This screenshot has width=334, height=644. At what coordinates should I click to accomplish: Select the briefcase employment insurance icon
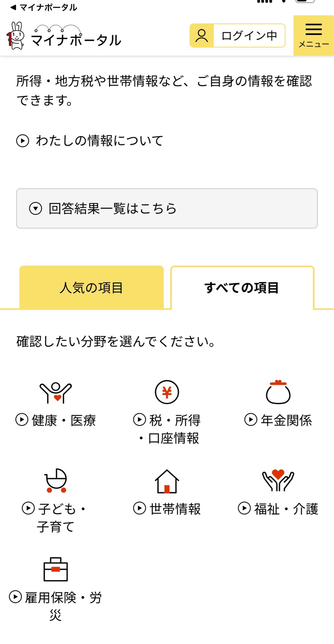tap(56, 569)
